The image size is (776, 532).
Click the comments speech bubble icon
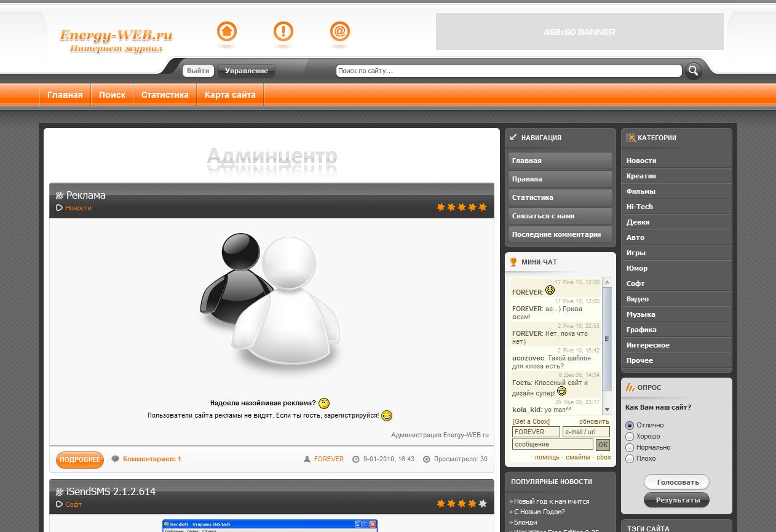[x=115, y=459]
